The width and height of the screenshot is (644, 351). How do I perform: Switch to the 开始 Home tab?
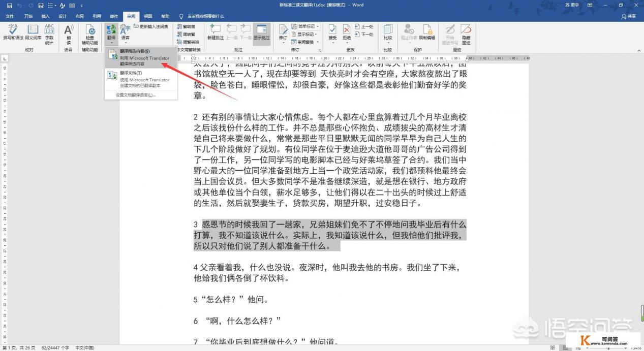click(x=28, y=16)
